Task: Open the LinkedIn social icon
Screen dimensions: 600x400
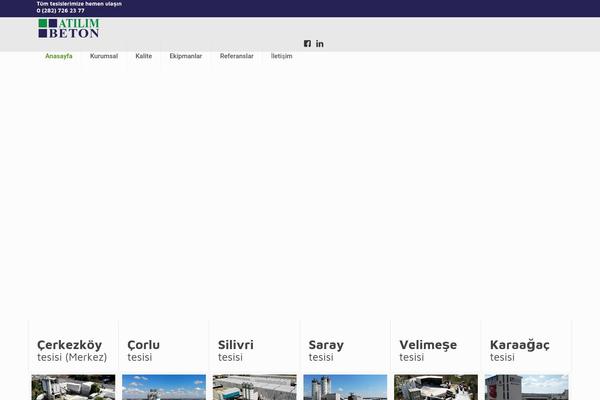Action: (320, 44)
